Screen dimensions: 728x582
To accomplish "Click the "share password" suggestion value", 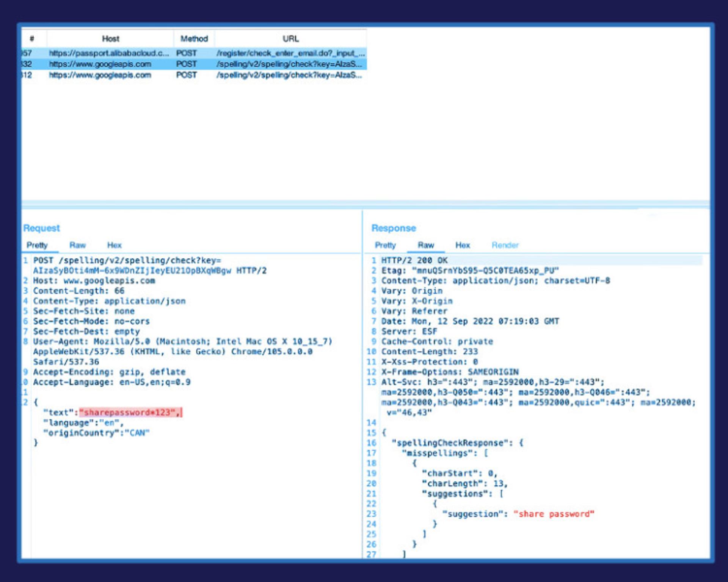I will pos(554,514).
